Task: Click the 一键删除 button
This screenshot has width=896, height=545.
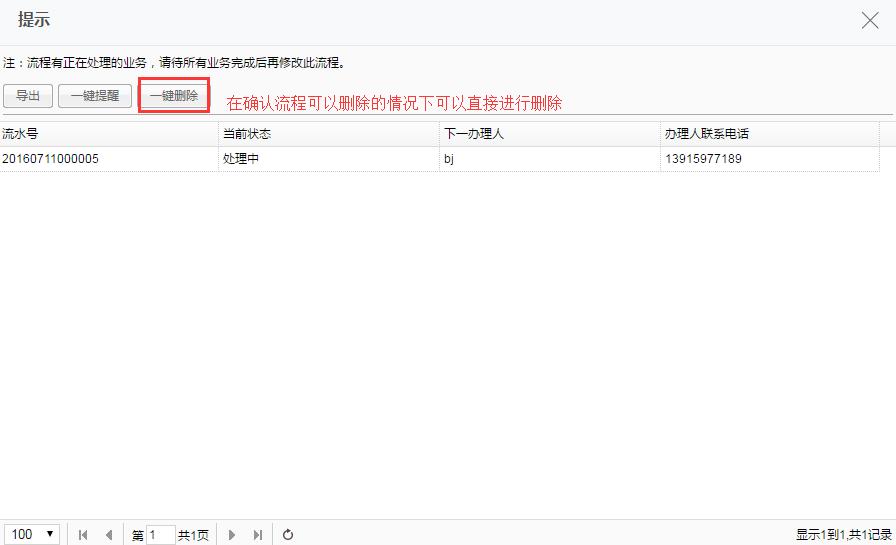Action: pos(174,96)
